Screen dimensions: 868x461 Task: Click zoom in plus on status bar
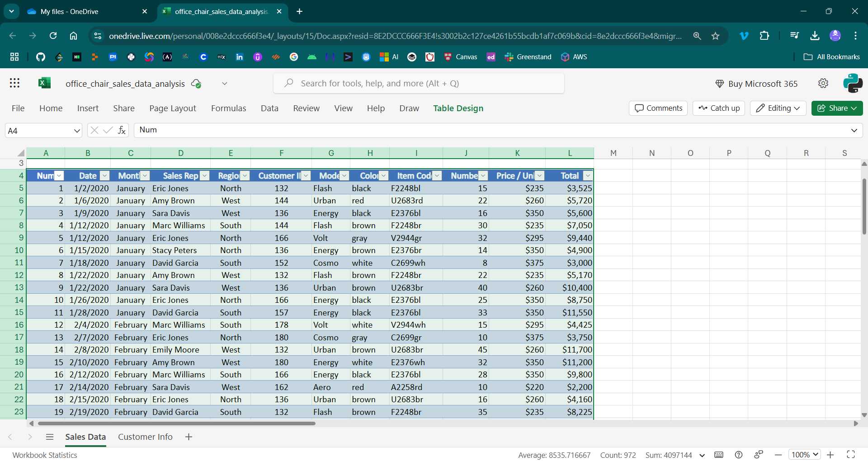point(830,455)
